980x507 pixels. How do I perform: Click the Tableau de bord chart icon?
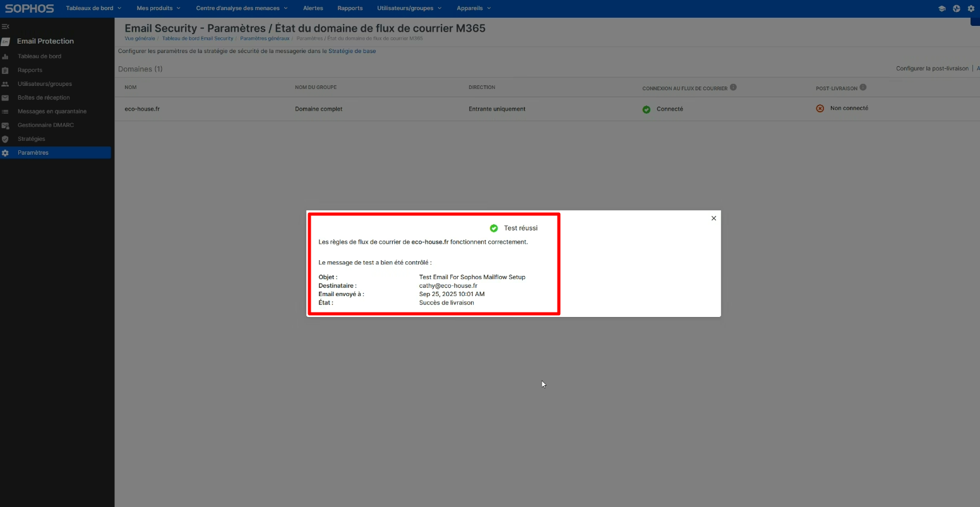tap(5, 57)
